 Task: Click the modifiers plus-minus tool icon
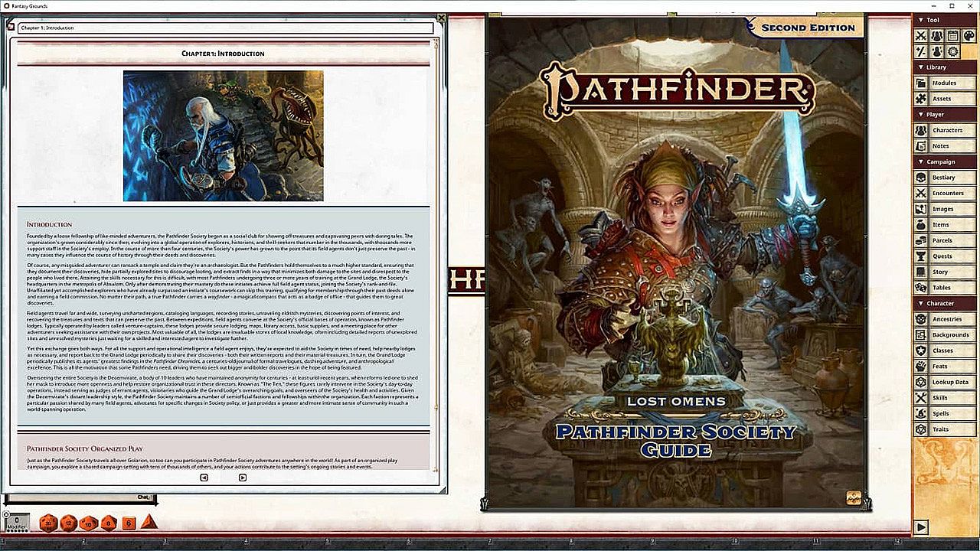(922, 51)
